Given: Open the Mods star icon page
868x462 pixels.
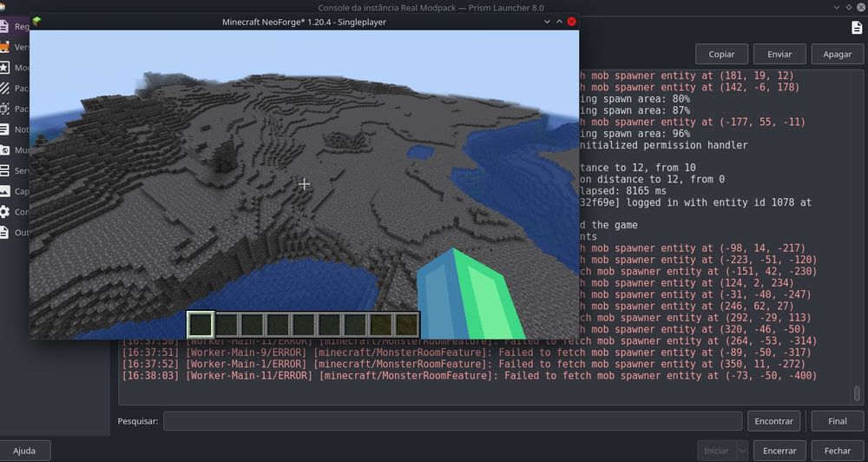Looking at the screenshot, I should point(4,68).
